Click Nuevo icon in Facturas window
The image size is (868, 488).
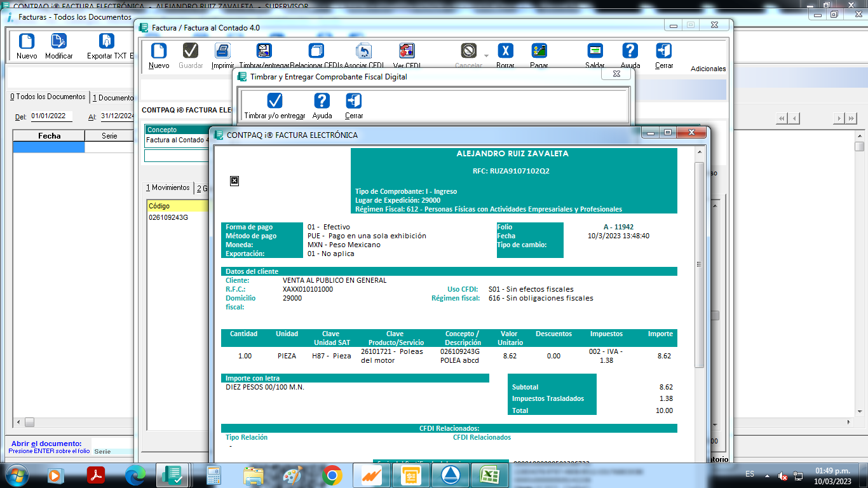pyautogui.click(x=27, y=41)
